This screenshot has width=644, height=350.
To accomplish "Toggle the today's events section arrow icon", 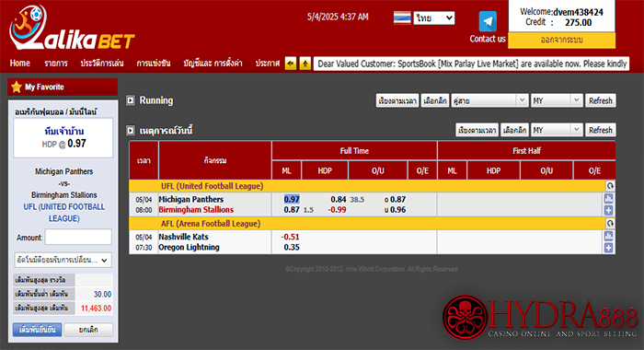I will [131, 131].
